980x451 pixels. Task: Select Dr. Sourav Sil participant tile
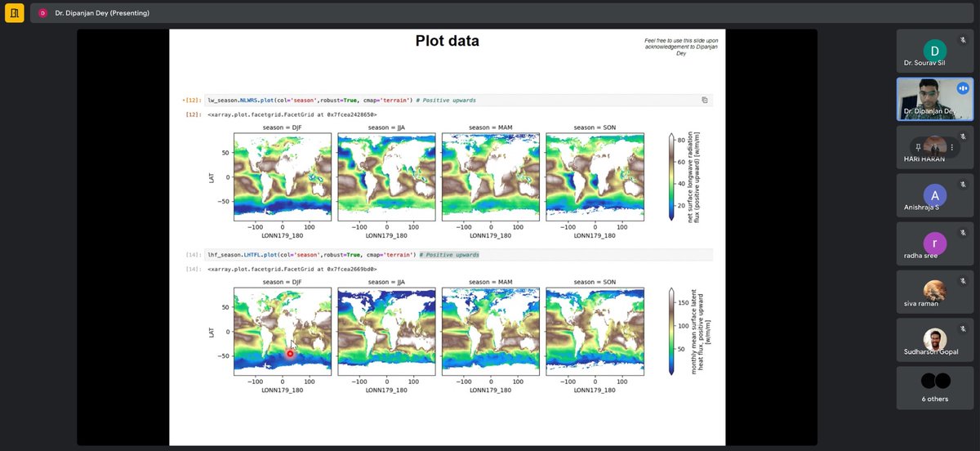point(935,51)
